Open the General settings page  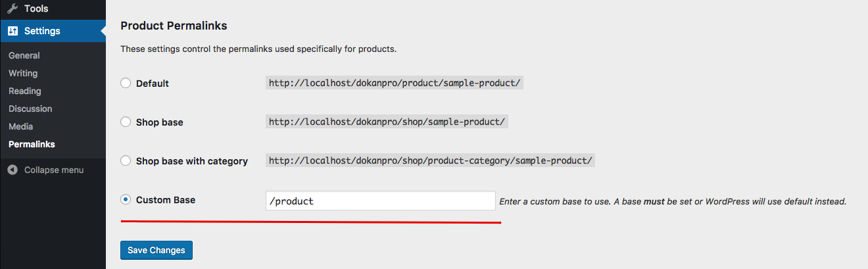coord(24,56)
